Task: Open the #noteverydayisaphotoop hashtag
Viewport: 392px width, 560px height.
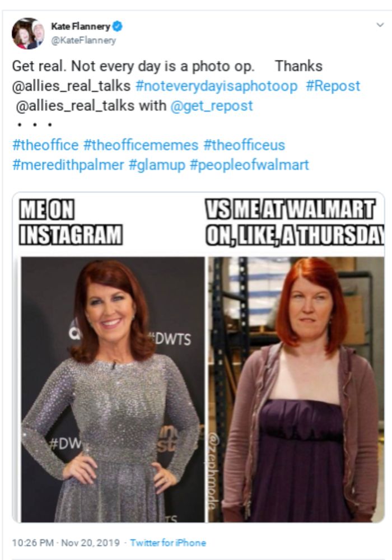Action: point(216,86)
